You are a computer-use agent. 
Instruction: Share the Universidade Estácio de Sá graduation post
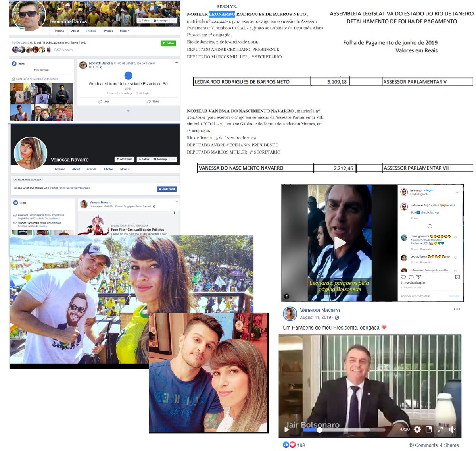[x=153, y=102]
